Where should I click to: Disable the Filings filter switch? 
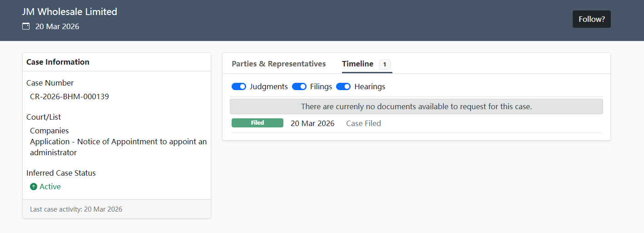[299, 86]
